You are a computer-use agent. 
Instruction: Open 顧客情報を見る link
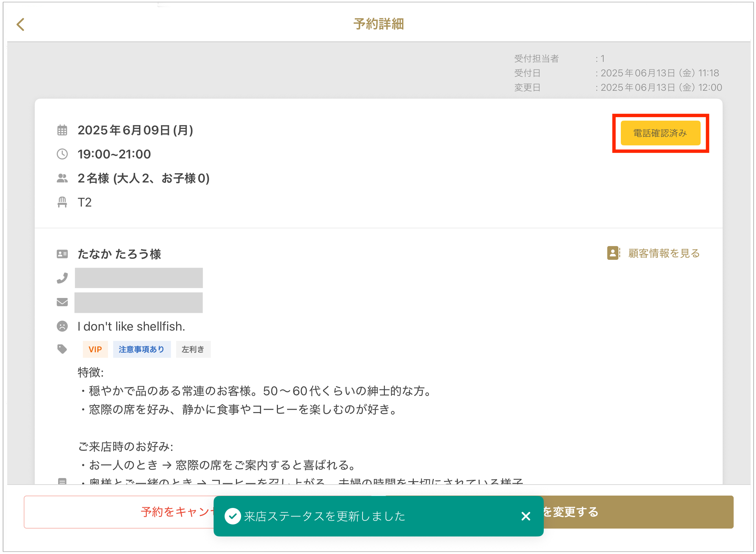point(664,253)
